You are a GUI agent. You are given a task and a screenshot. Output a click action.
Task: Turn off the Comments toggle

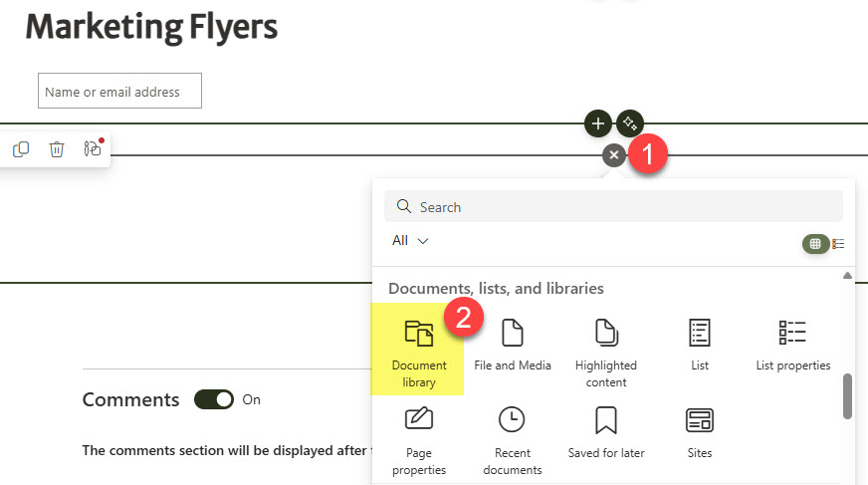coord(214,399)
